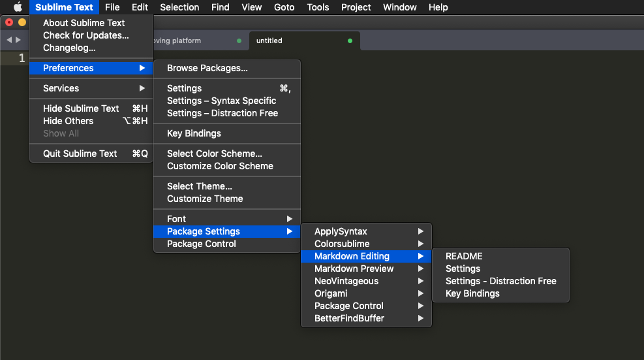644x360 pixels.
Task: Expand ApplySyntax package settings
Action: pos(366,231)
